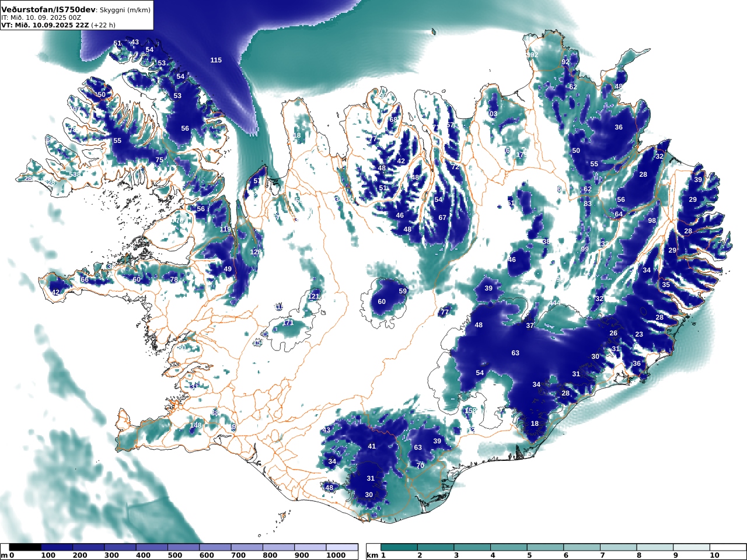Click the '(+22 h)' forecast offset text
The image size is (747, 560).
103,25
